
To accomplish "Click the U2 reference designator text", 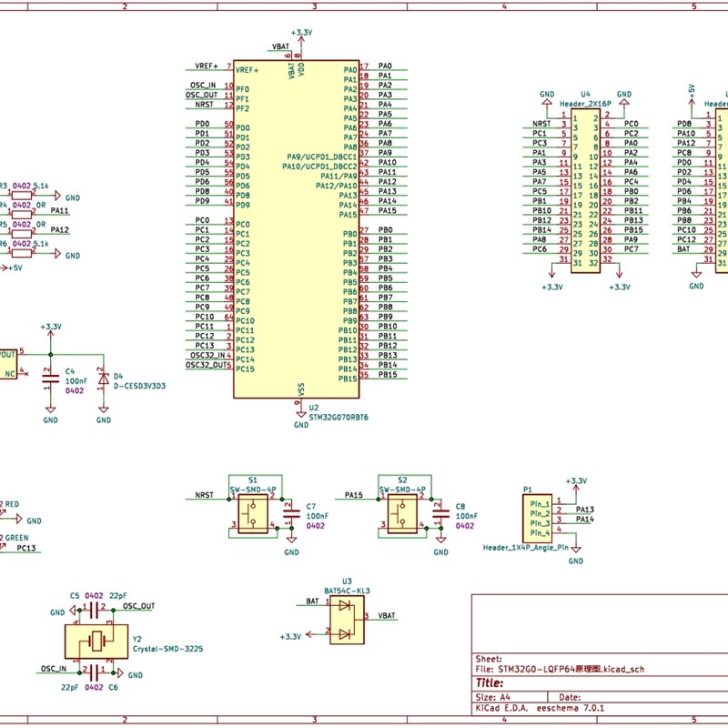I will click(314, 408).
